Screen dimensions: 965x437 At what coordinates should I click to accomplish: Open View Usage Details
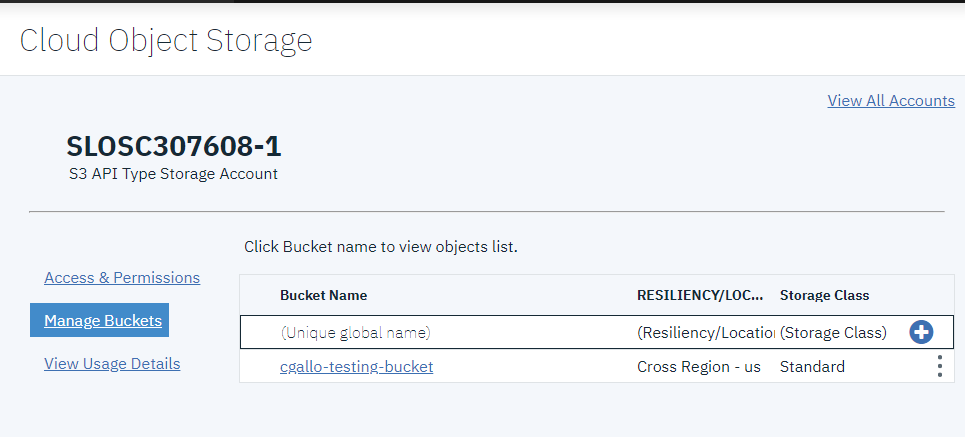(x=112, y=364)
